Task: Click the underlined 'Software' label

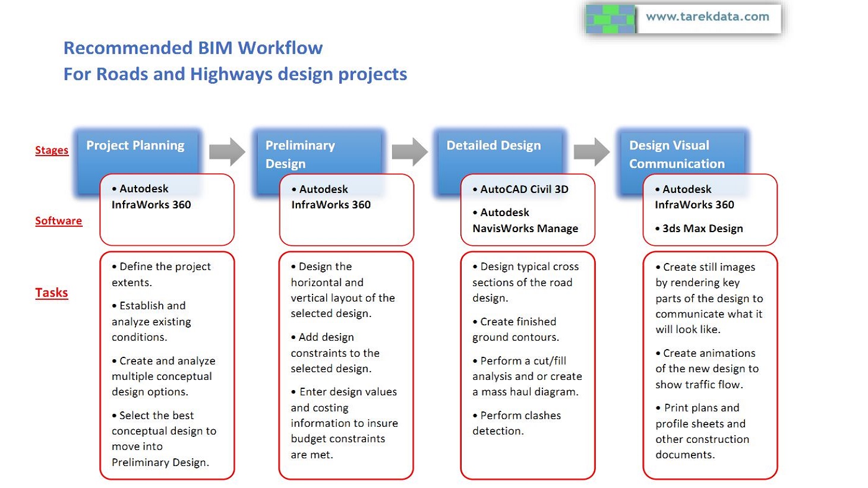Action: [x=58, y=221]
